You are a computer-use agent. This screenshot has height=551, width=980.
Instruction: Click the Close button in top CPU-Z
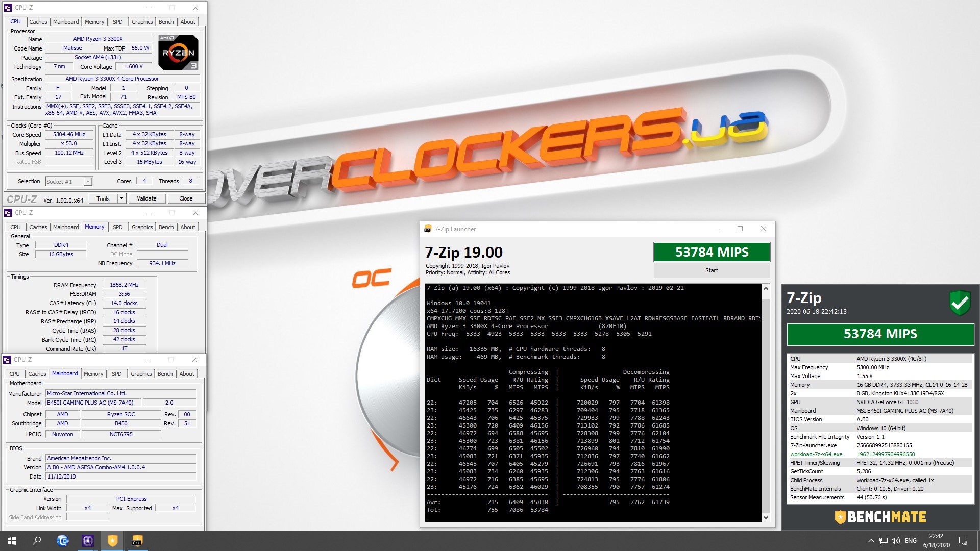tap(186, 198)
